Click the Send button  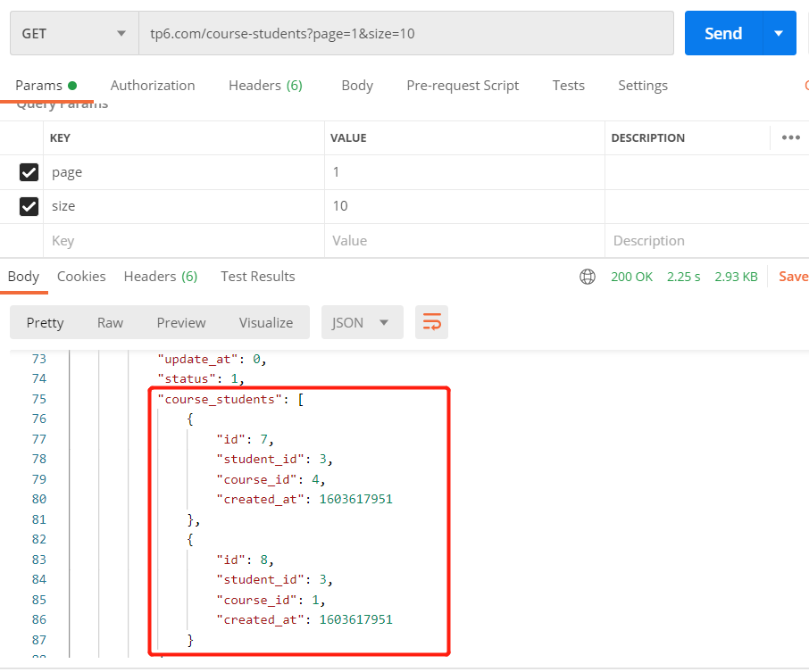pyautogui.click(x=723, y=34)
